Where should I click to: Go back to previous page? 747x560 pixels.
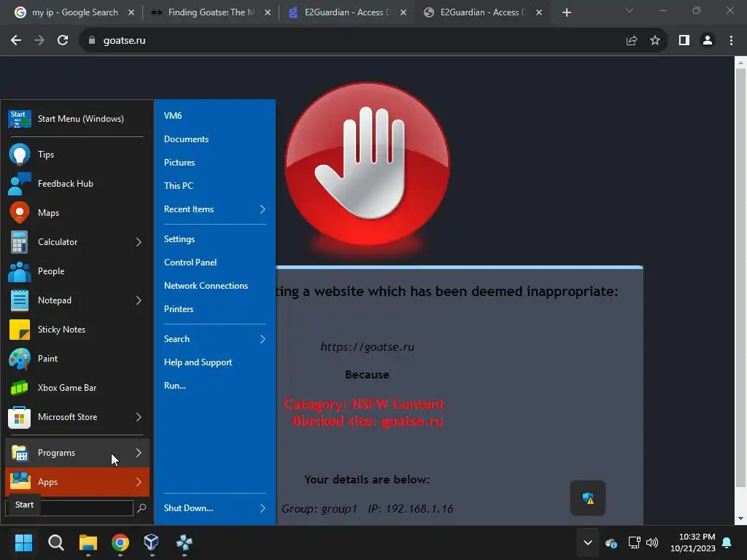pyautogui.click(x=16, y=41)
